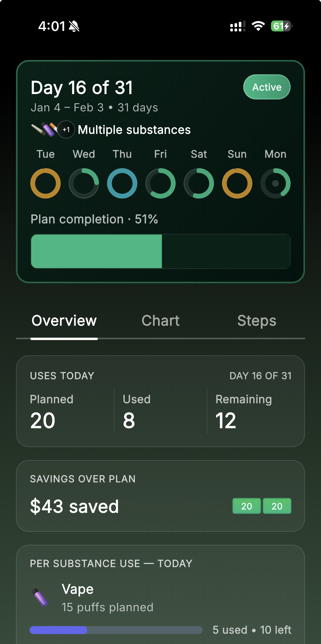The image size is (321, 644).
Task: Tap Sunday's orange progress ring
Action: coord(237,183)
